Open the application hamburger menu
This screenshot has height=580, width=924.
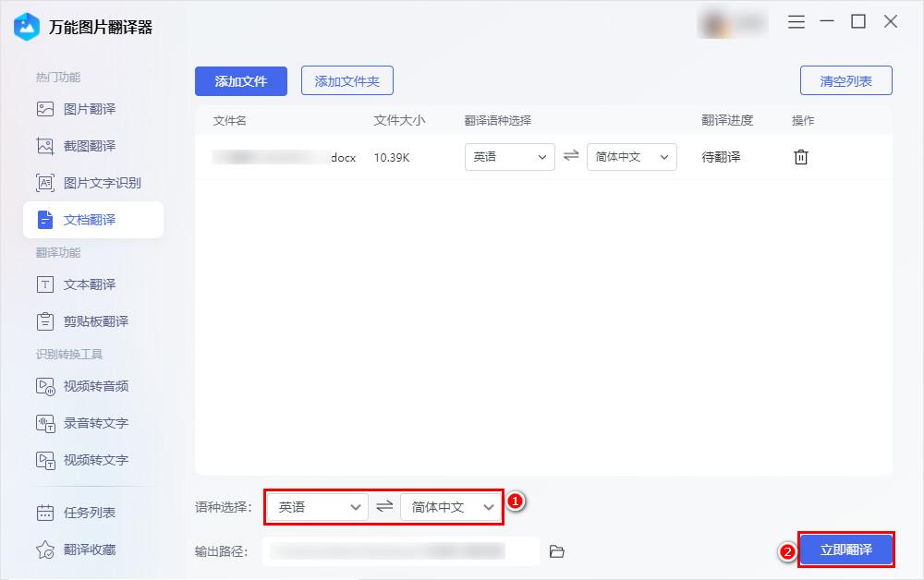pyautogui.click(x=796, y=22)
